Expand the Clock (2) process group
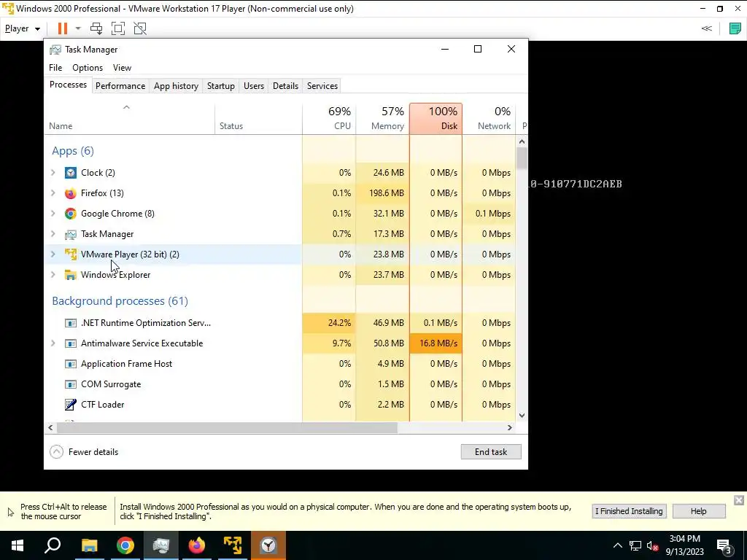 point(53,172)
